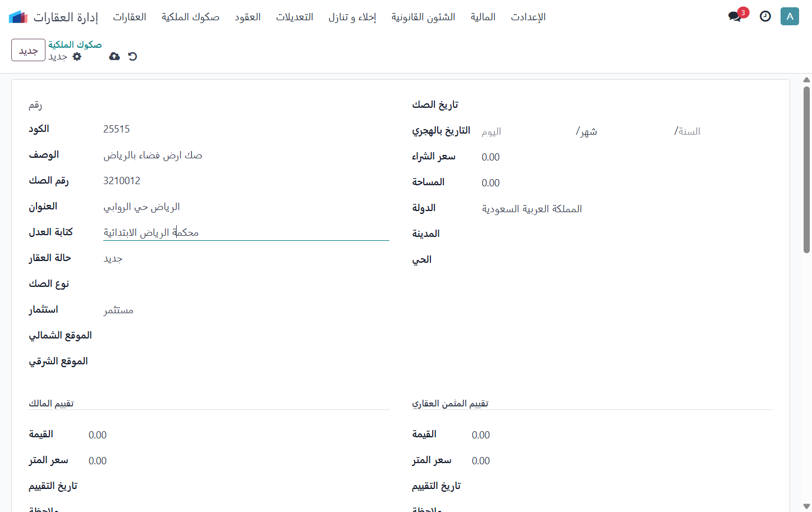Open استثمار dropdown showing مستثمر

pyautogui.click(x=246, y=310)
